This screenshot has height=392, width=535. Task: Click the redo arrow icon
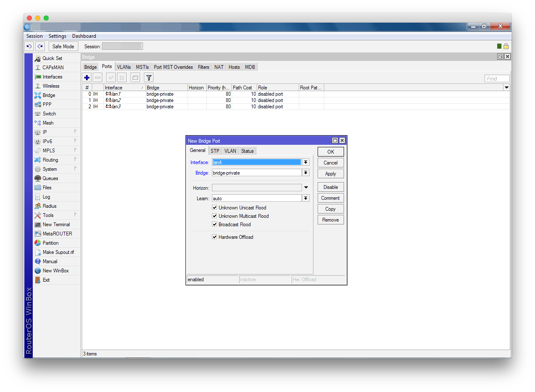click(x=40, y=47)
